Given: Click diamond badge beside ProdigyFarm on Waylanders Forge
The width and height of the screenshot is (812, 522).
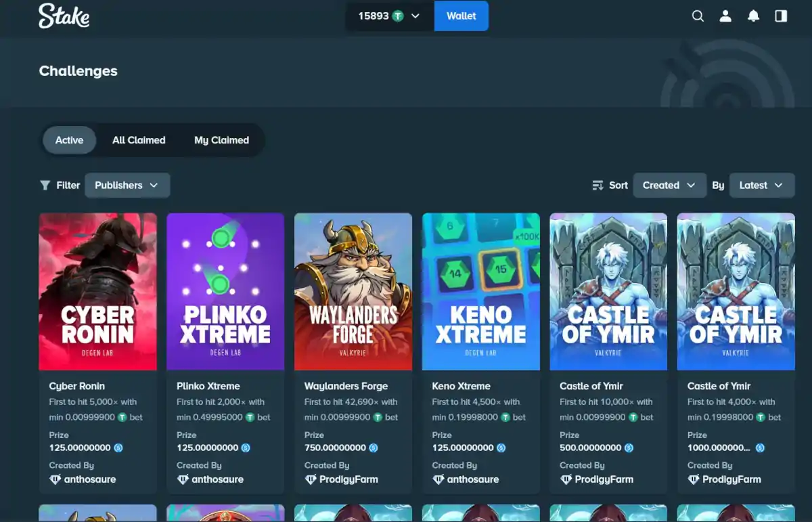Looking at the screenshot, I should coord(311,479).
